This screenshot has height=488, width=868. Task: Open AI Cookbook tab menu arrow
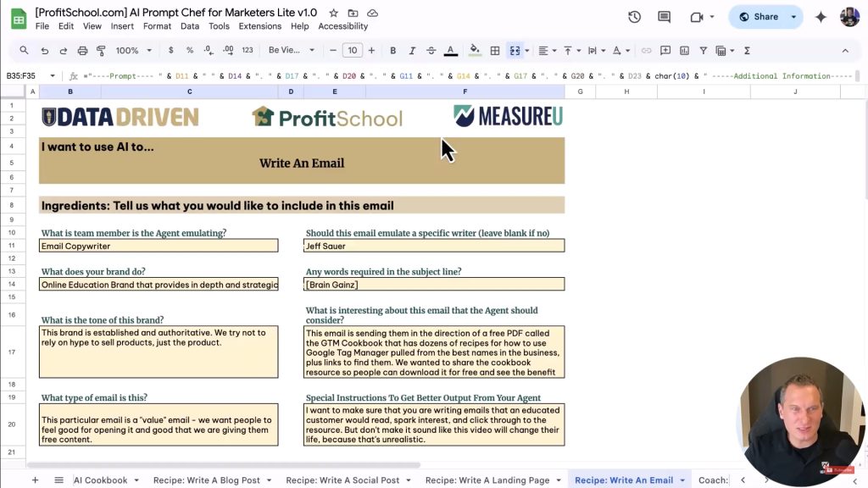136,480
